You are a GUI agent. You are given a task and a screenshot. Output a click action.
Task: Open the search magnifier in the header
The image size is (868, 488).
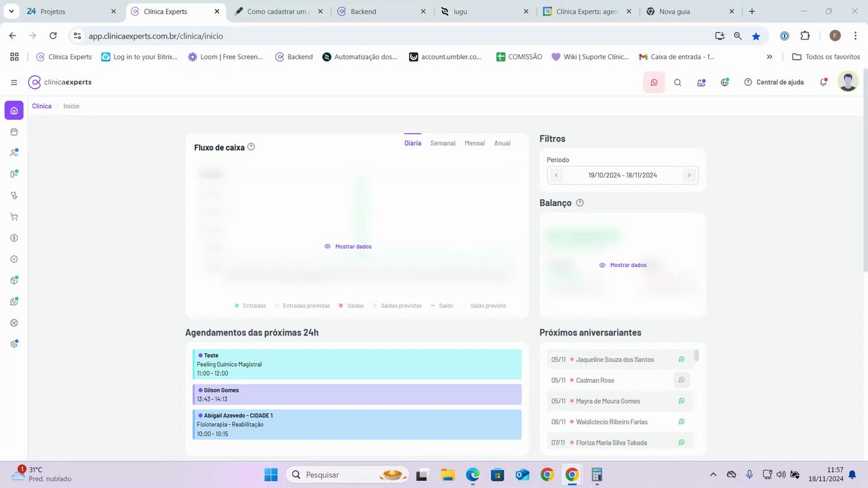pos(677,83)
